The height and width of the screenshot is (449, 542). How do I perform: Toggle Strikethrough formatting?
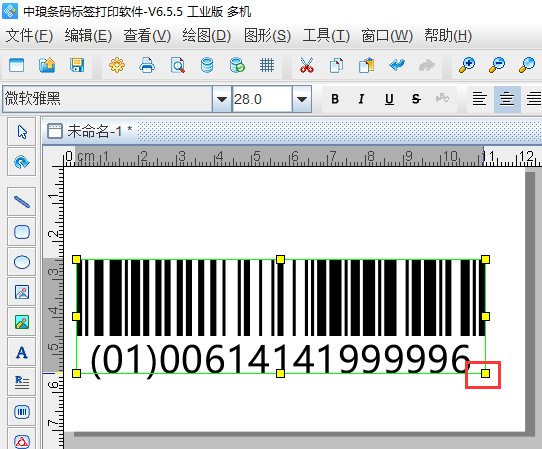pyautogui.click(x=416, y=99)
